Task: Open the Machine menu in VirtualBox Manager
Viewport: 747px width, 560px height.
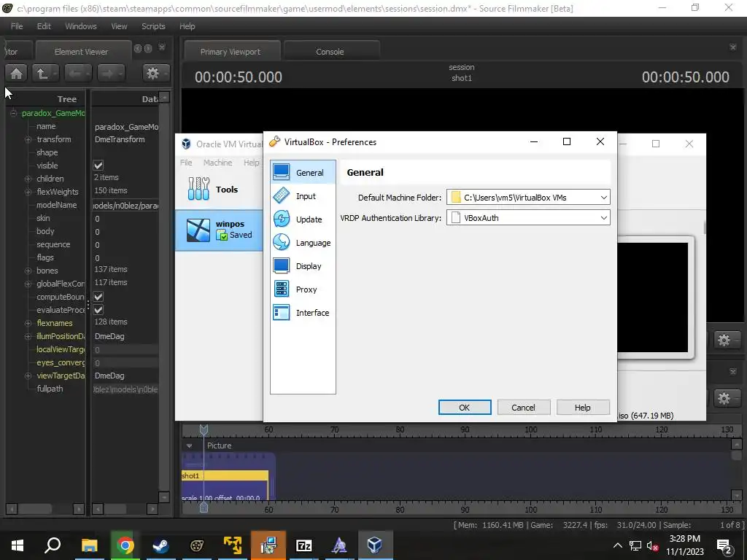Action: (217, 163)
